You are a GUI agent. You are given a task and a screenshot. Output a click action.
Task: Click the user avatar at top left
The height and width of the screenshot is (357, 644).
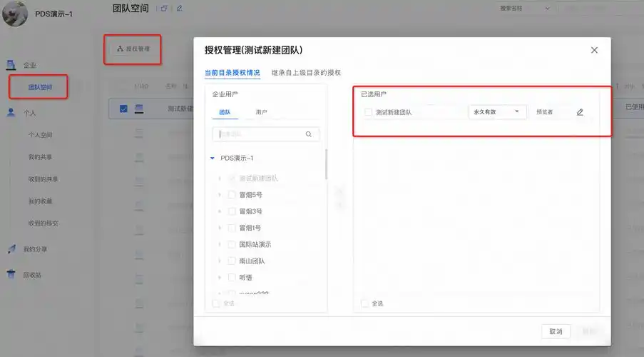pyautogui.click(x=15, y=14)
